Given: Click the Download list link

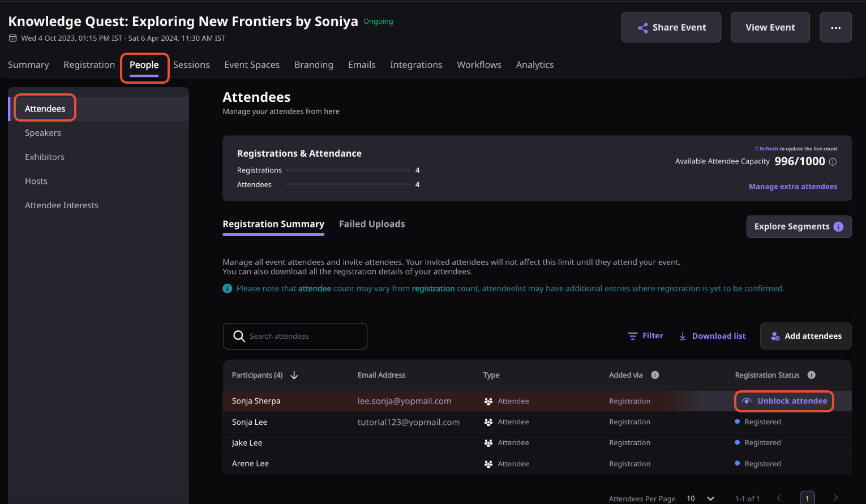Looking at the screenshot, I should [x=712, y=336].
